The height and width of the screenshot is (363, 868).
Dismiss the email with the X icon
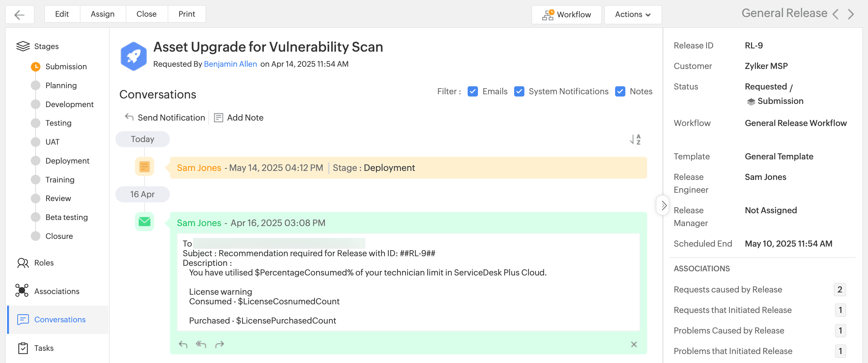click(633, 344)
